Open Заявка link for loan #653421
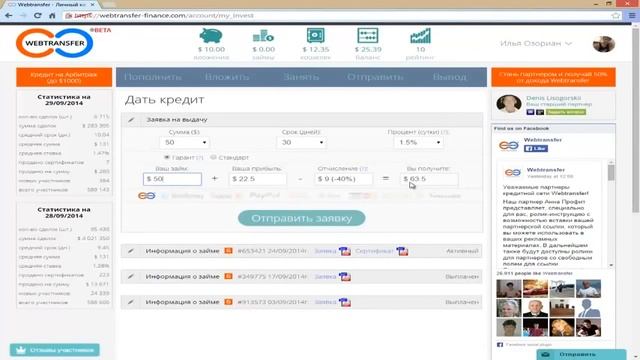Viewport: 640px width, 360px height. [x=325, y=251]
